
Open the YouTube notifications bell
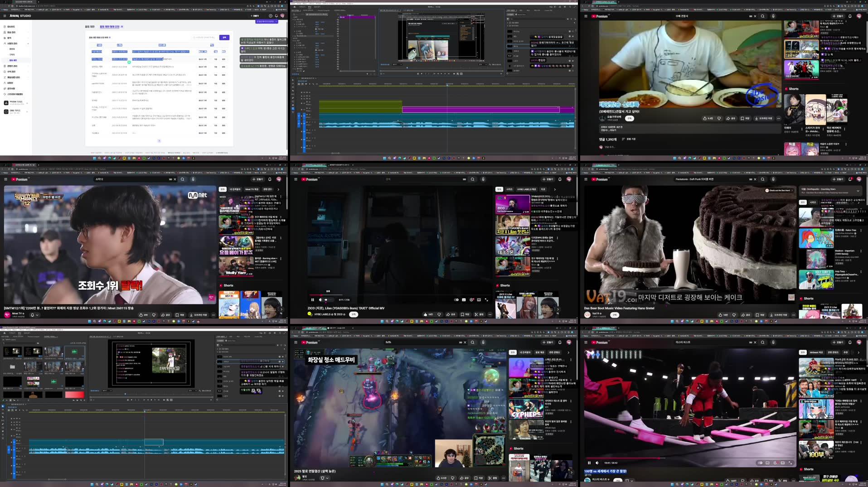[x=559, y=179]
